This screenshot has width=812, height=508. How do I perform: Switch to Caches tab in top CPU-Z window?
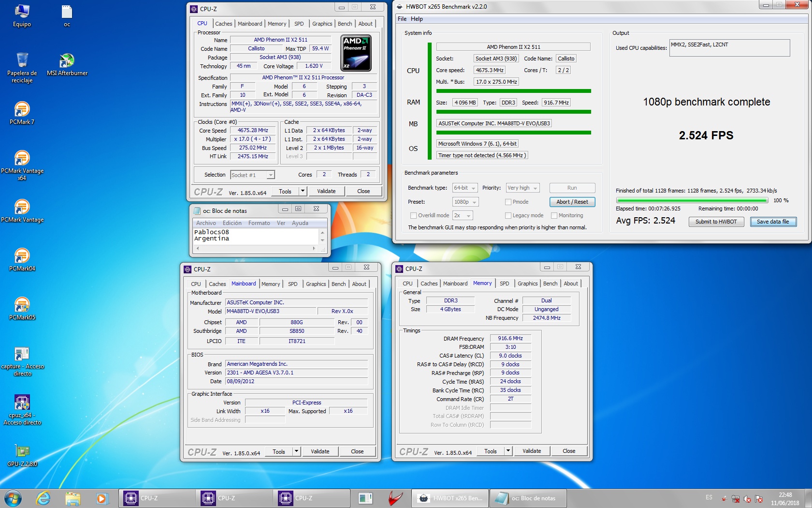[x=223, y=24]
